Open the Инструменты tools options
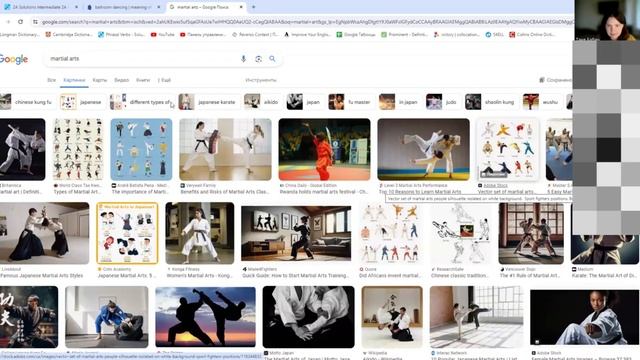 [261, 80]
